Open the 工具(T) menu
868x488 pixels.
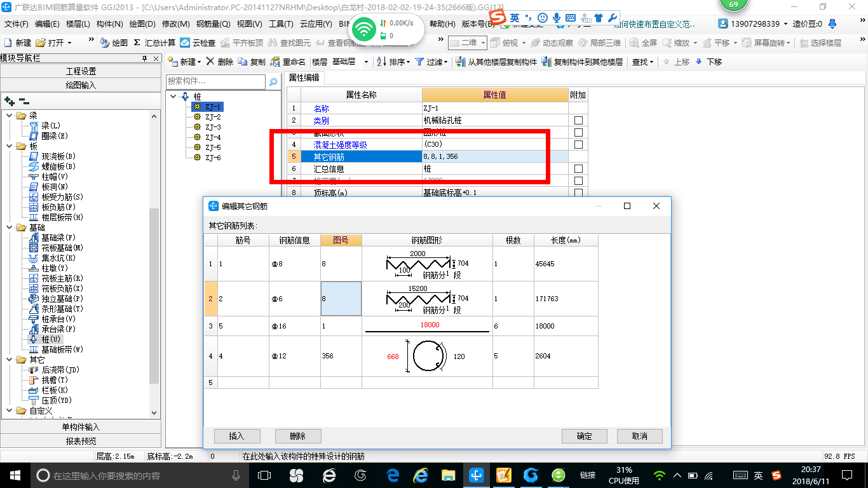(x=281, y=24)
